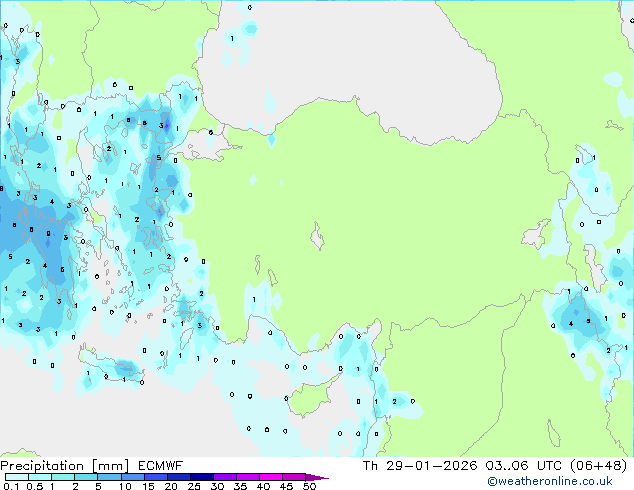Click the 40 mm bright magenta swatch

pos(271,477)
